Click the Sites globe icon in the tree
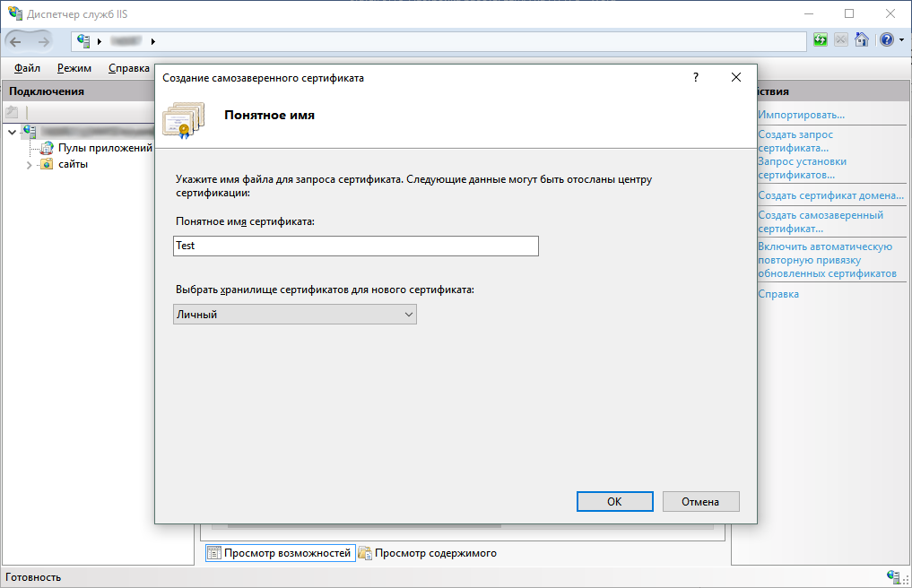This screenshot has width=912, height=588. click(47, 164)
